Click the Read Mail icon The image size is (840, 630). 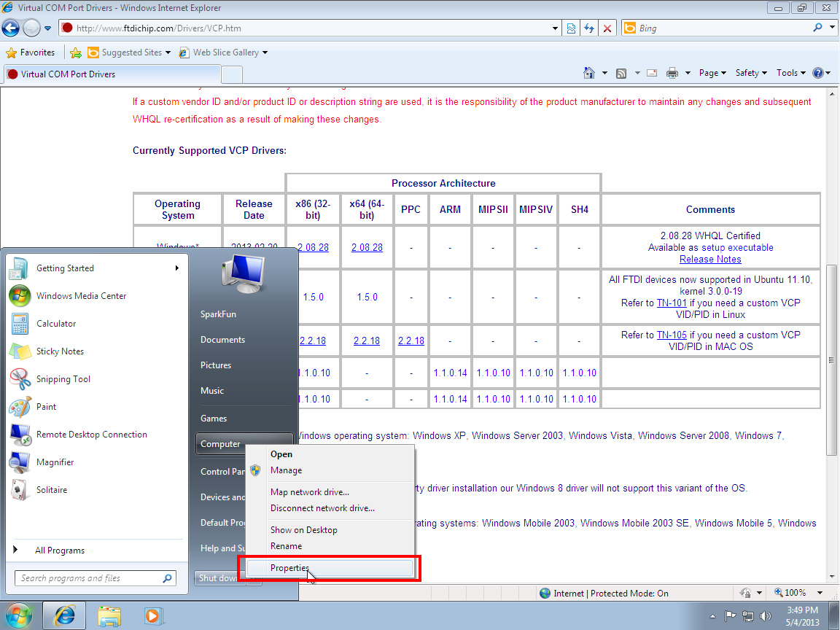click(x=652, y=73)
